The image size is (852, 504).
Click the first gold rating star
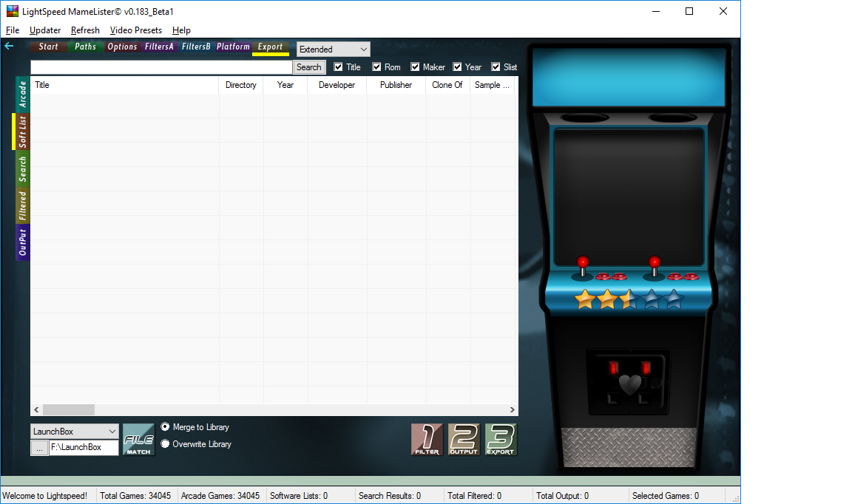[585, 299]
